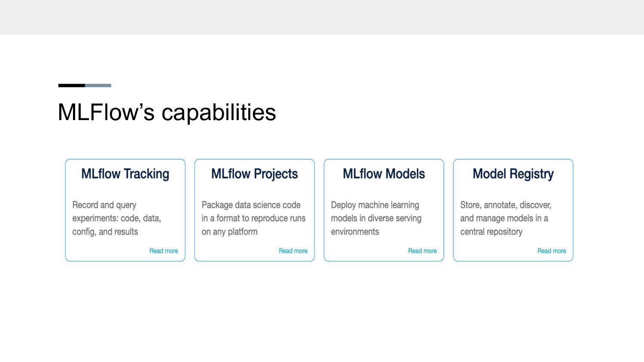Select the Model Registry card heading
The image size is (644, 362).
(x=513, y=174)
